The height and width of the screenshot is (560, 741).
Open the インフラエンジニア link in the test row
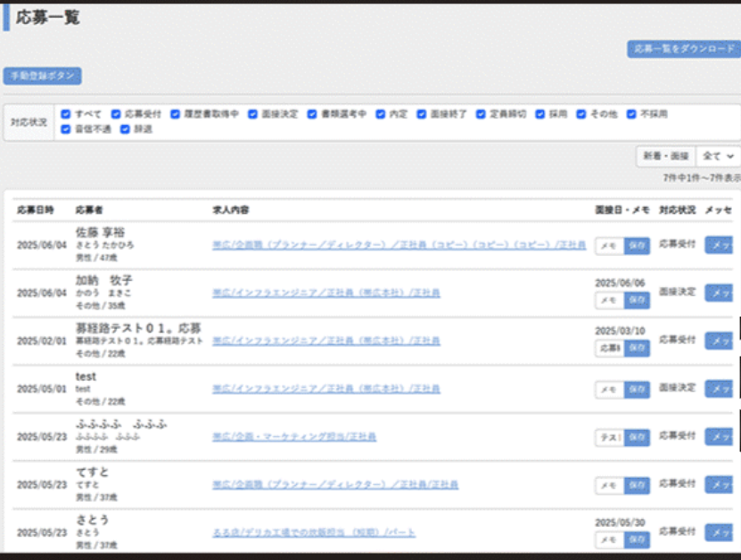(x=326, y=389)
